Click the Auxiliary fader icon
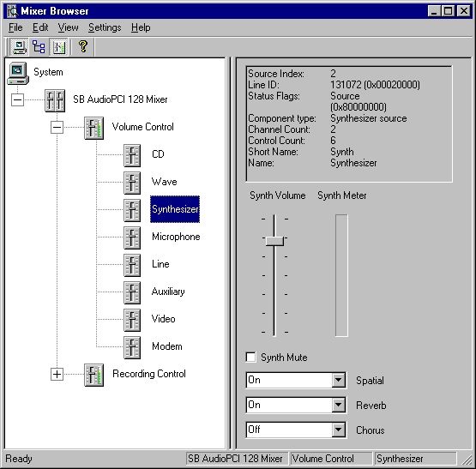This screenshot has width=476, height=469. (x=132, y=292)
